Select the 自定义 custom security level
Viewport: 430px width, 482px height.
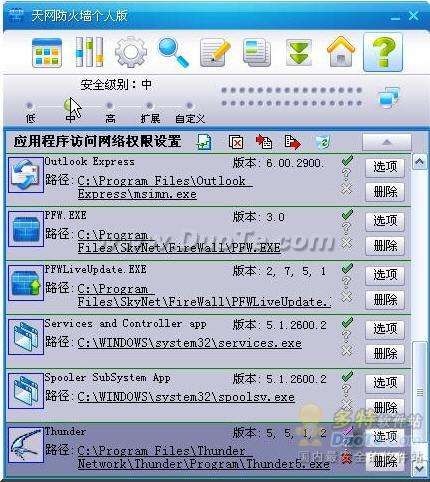pyautogui.click(x=189, y=106)
